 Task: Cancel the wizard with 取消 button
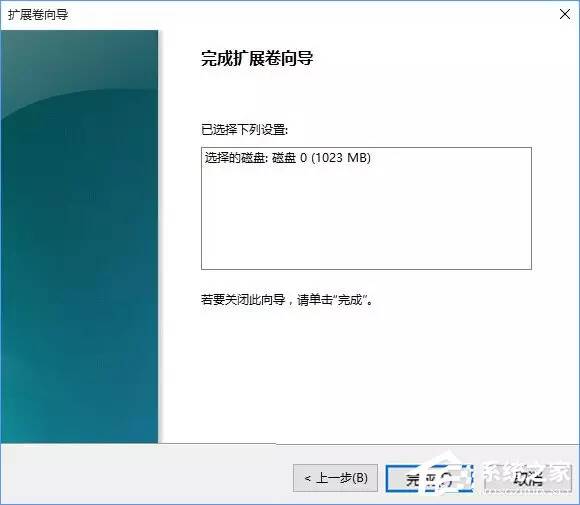click(528, 478)
